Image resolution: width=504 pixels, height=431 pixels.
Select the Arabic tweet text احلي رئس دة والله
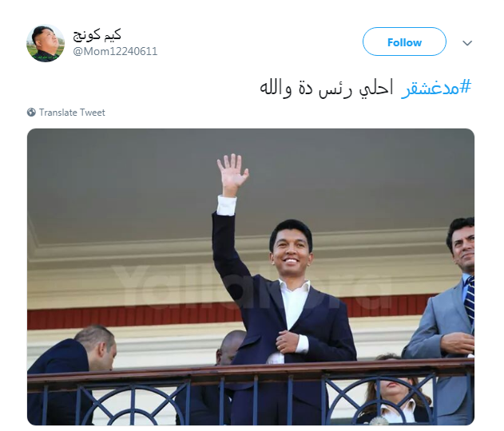coord(327,88)
